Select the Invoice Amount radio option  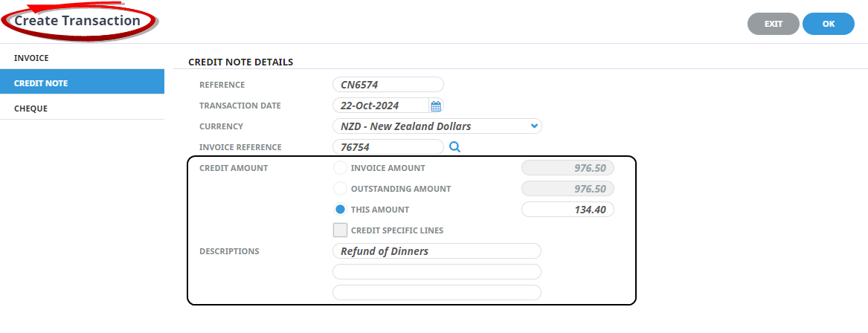340,168
